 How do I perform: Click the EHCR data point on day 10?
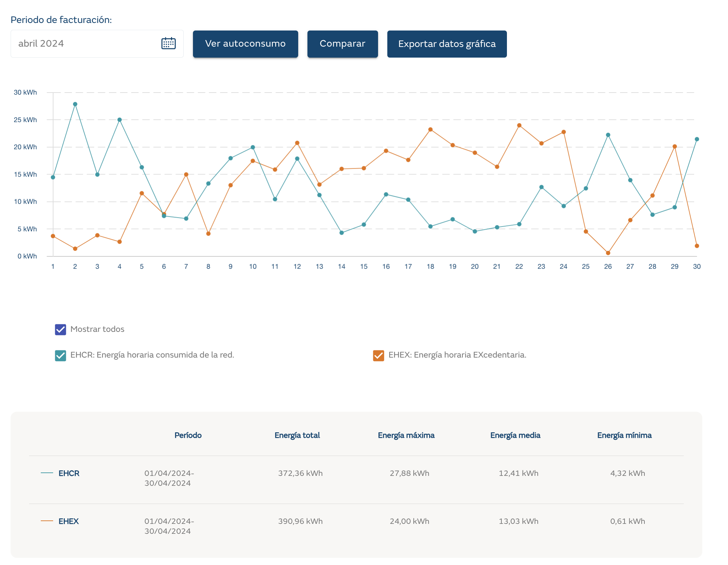(x=253, y=147)
